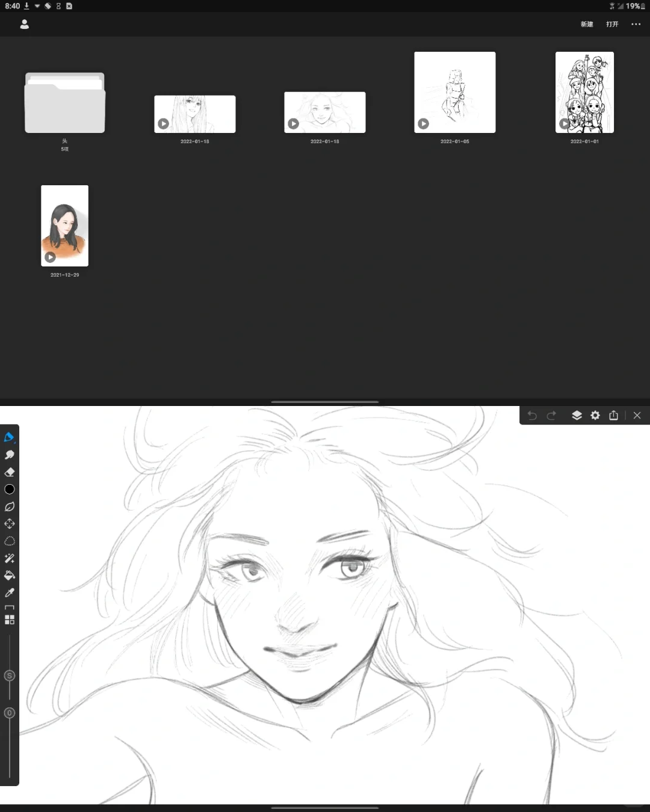650x812 pixels.
Task: Open the user account profile icon
Action: 25,24
